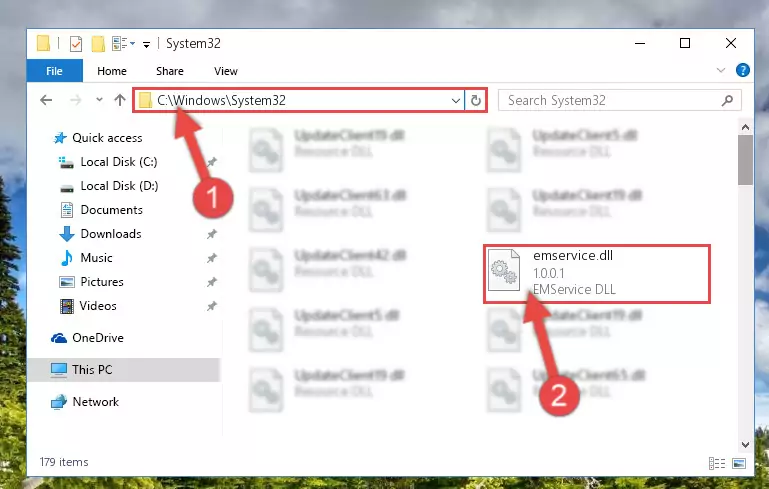Expand the ribbon with the chevron
Viewport: 769px width, 489px height.
[720, 70]
